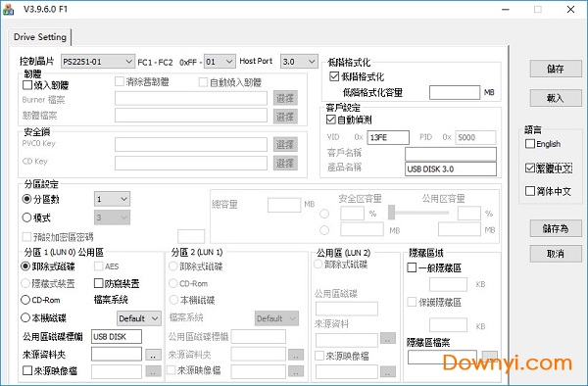
Task: Click 公用區磁碟標籤 field USB DISK
Action: tap(117, 337)
